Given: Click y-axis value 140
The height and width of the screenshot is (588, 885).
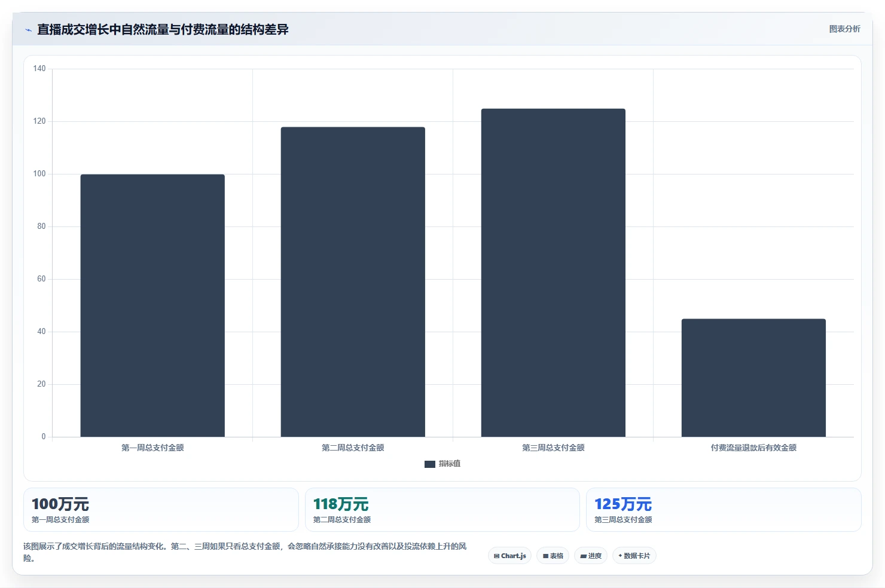Looking at the screenshot, I should tap(39, 69).
